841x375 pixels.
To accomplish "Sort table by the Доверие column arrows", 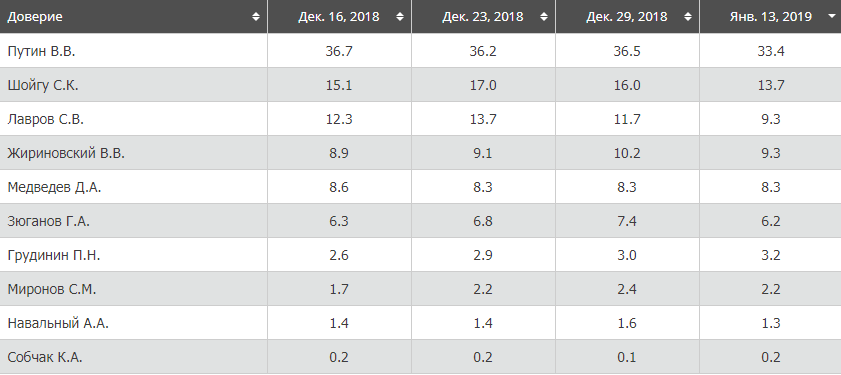I will (256, 17).
